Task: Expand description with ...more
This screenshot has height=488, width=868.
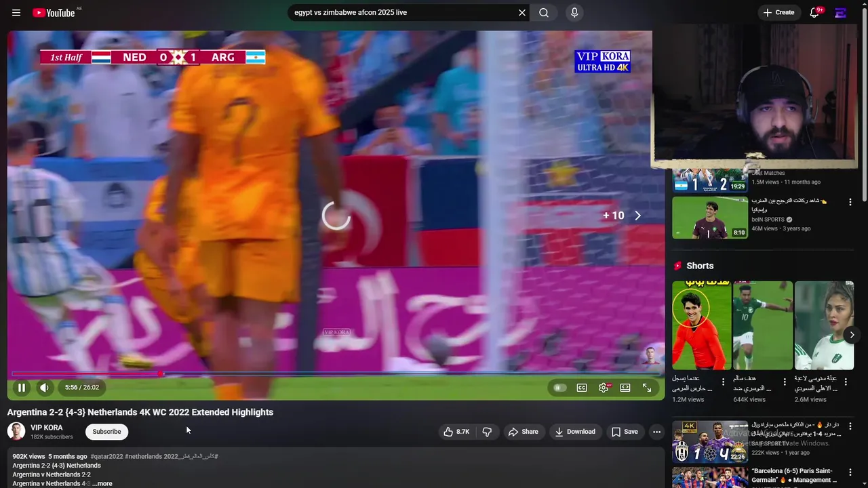Action: [102, 483]
